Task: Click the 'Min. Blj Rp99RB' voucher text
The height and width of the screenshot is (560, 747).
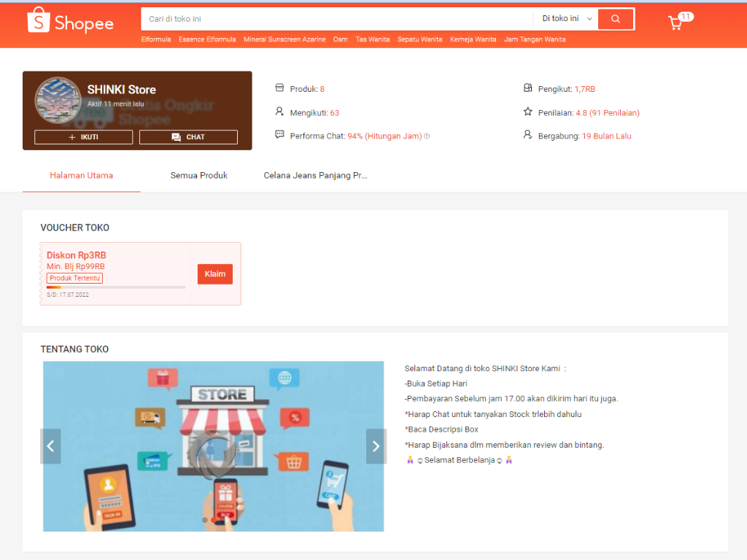Action: point(76,266)
